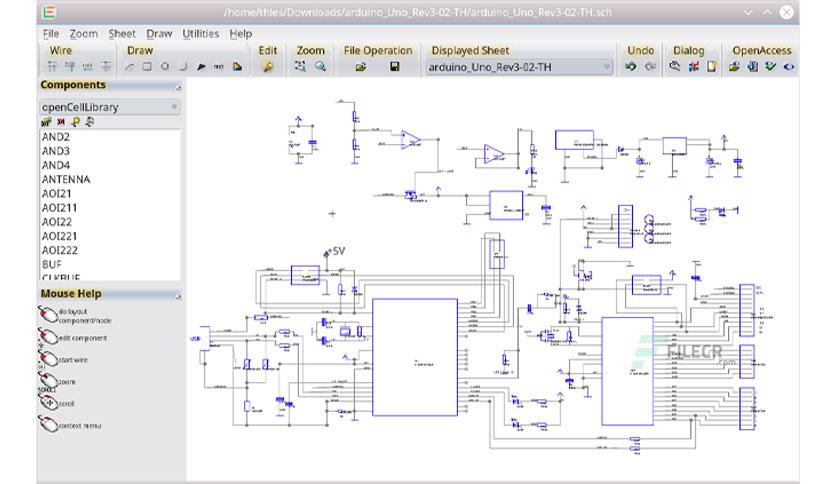Image resolution: width=836 pixels, height=484 pixels.
Task: Undo the last action
Action: point(631,67)
